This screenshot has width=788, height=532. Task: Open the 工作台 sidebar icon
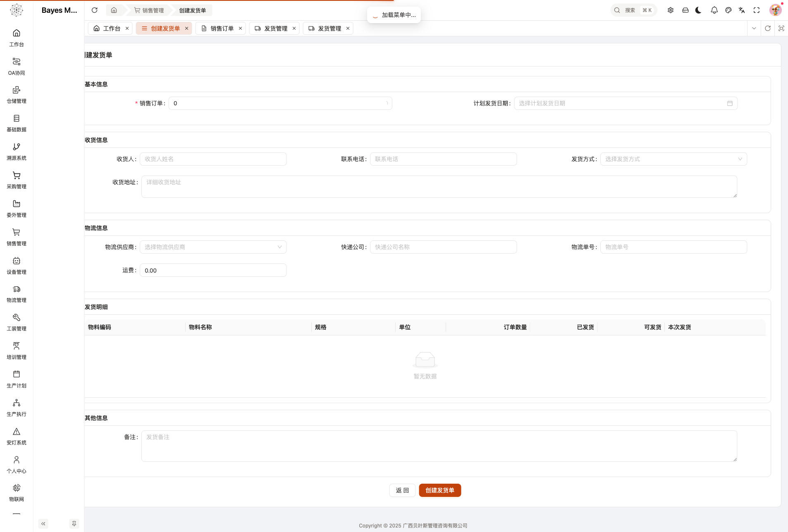(17, 38)
